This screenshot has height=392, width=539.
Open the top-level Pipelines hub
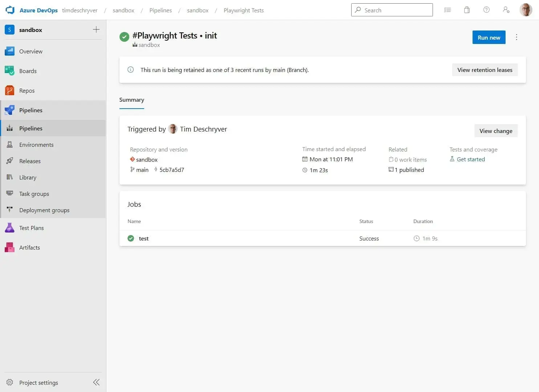point(53,110)
